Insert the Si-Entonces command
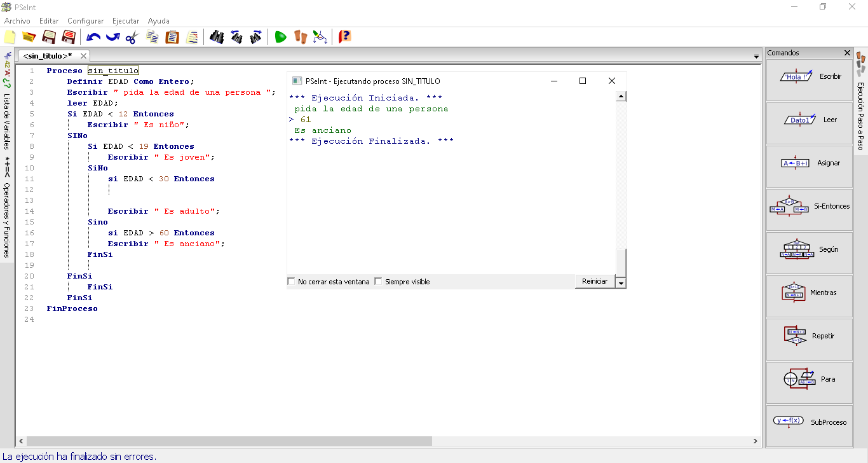 (x=809, y=207)
